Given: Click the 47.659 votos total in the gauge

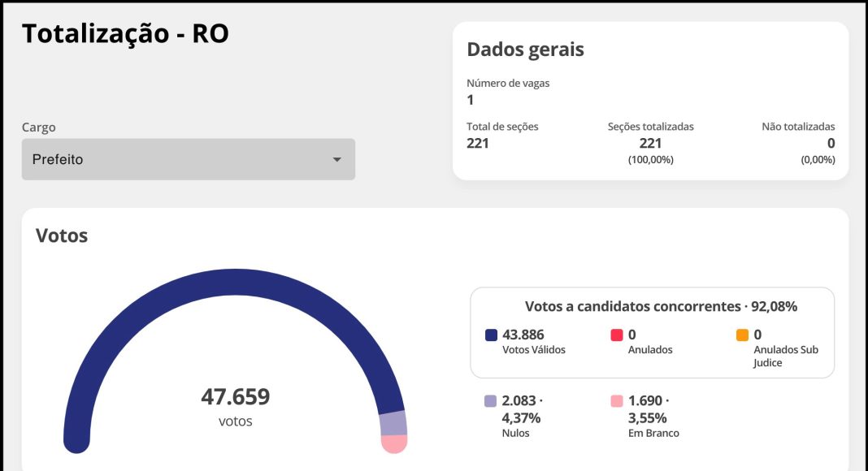Looking at the screenshot, I should click(x=235, y=397).
